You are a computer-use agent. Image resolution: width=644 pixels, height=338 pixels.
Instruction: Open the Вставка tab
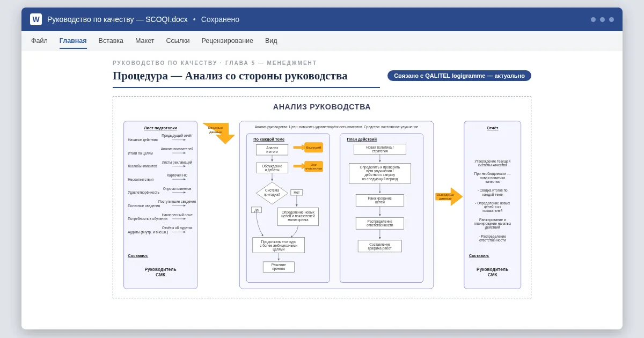click(x=111, y=41)
